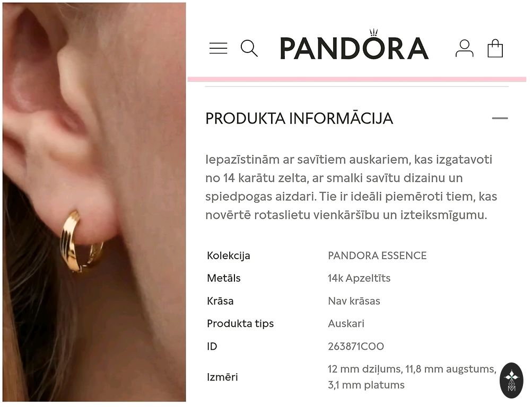Click the pink divider bar under header
The height and width of the screenshot is (407, 532).
[x=356, y=79]
